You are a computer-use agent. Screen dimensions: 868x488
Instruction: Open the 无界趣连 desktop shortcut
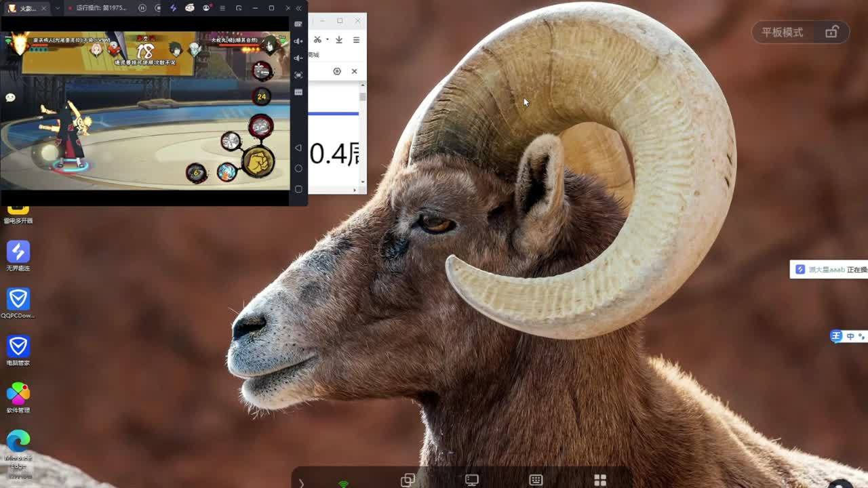18,256
